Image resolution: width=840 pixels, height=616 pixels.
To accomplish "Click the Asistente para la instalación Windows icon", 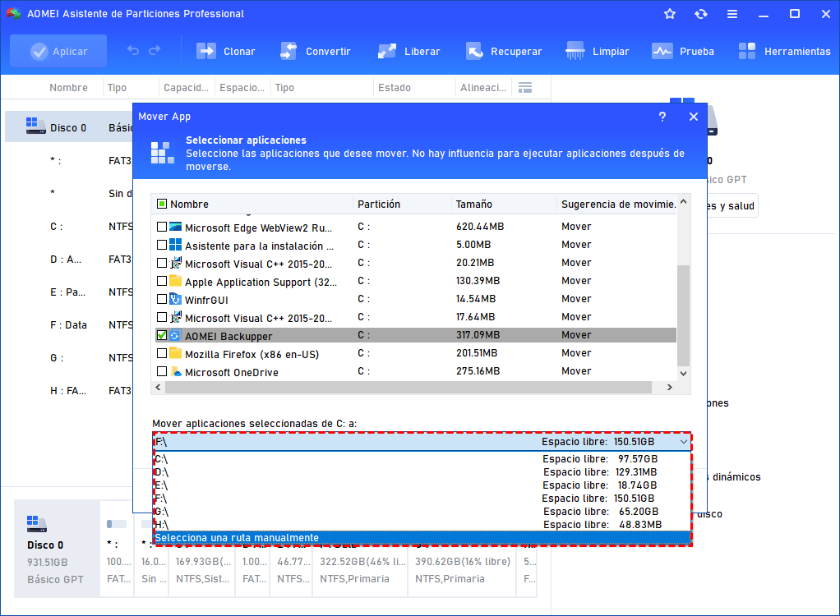I will pyautogui.click(x=175, y=245).
